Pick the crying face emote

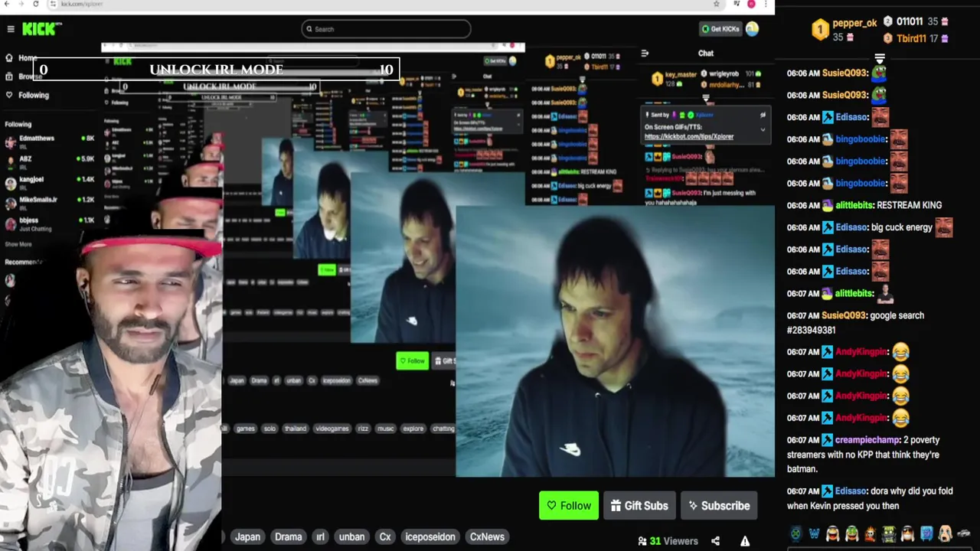point(945,533)
